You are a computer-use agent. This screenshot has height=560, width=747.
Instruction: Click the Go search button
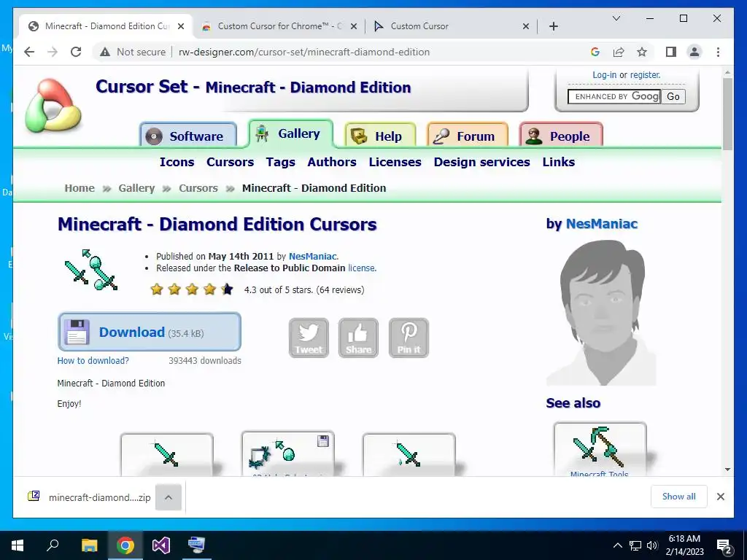[673, 97]
